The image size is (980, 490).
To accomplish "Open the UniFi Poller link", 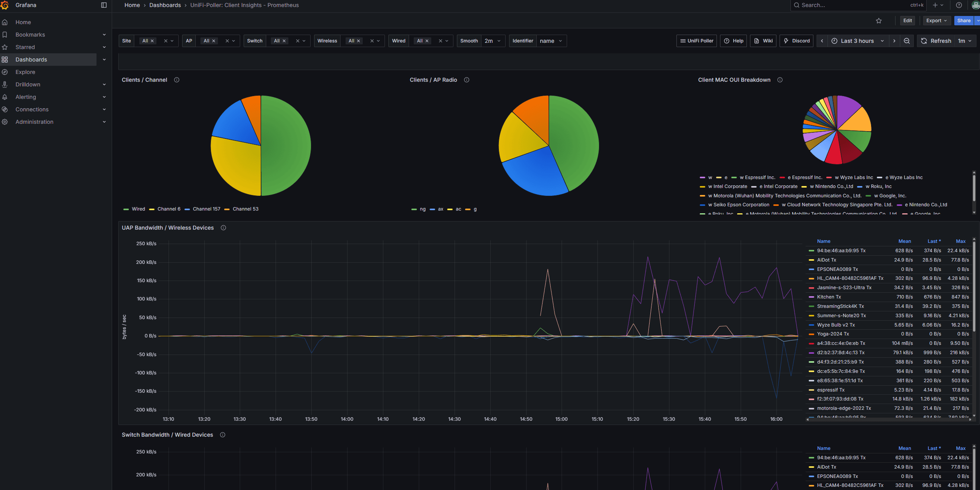I will (697, 41).
